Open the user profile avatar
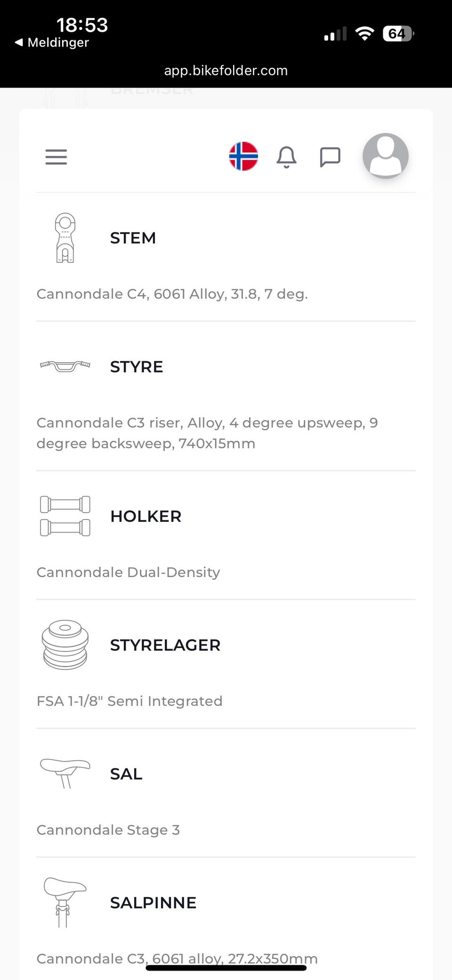 (385, 156)
